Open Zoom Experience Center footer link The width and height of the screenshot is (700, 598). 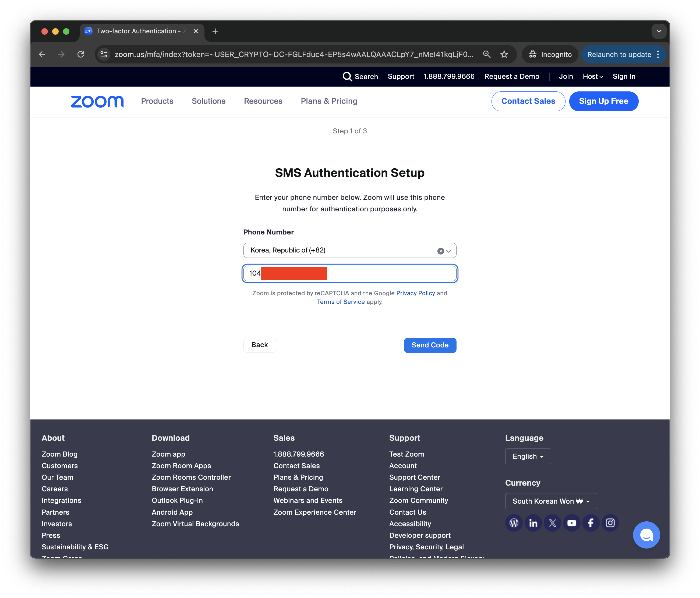314,512
